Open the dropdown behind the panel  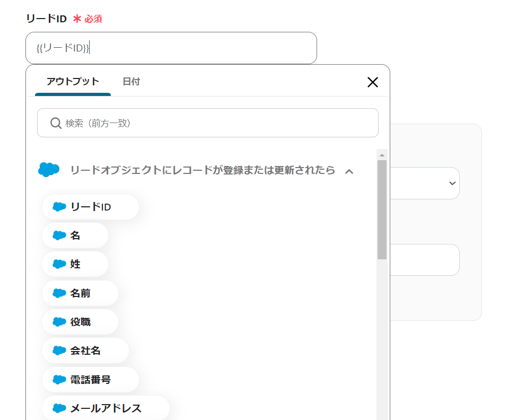pyautogui.click(x=452, y=183)
